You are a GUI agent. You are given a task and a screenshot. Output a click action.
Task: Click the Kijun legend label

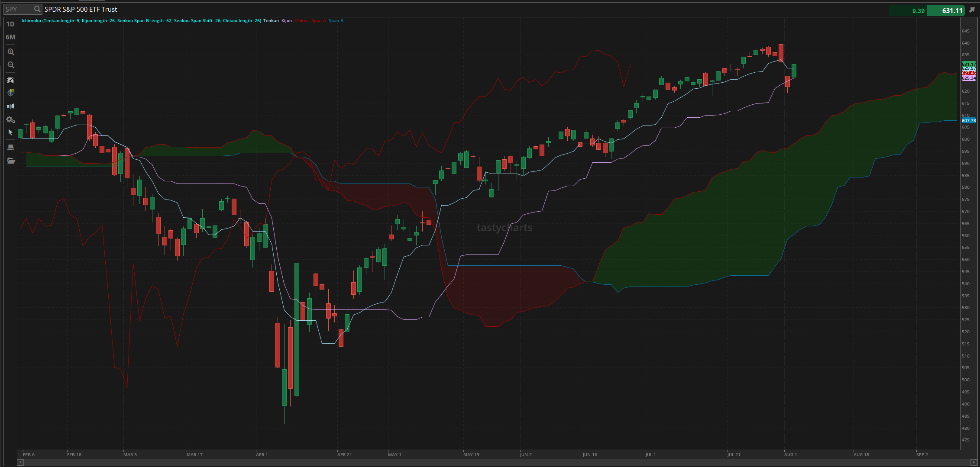[x=287, y=20]
